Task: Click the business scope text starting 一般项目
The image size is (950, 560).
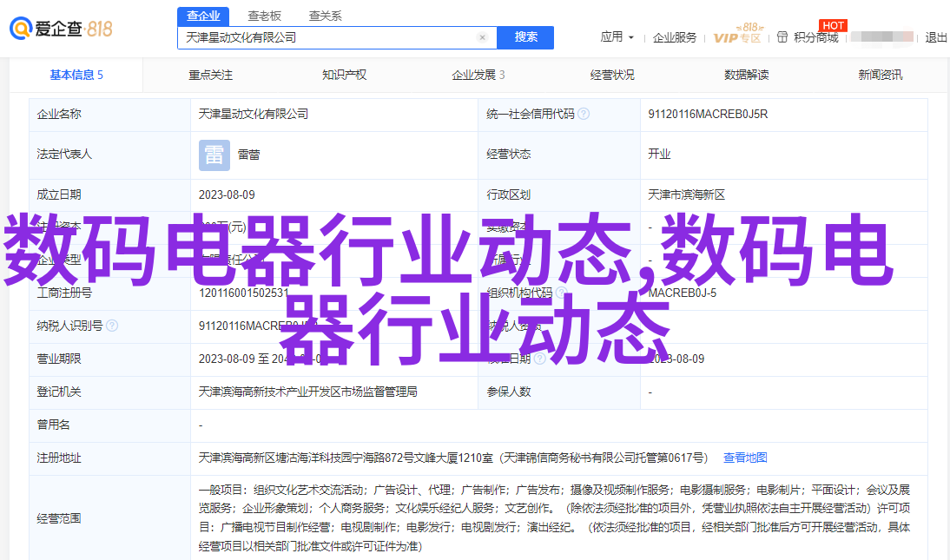Action: click(x=554, y=517)
